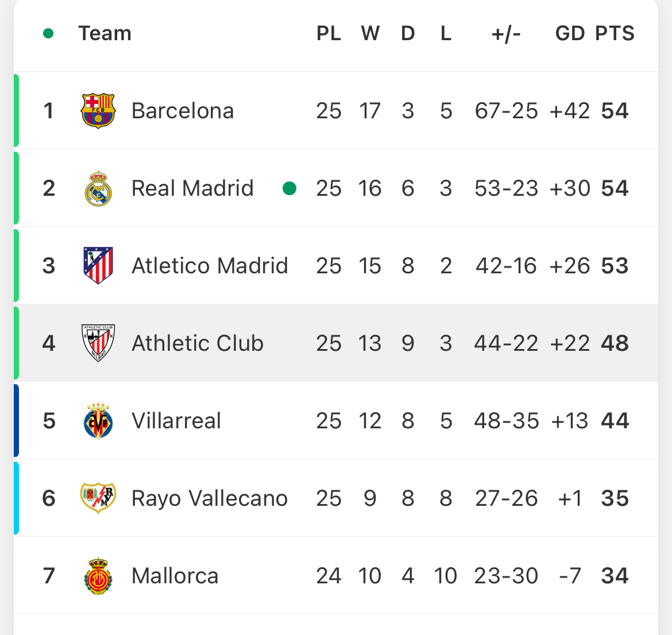Click the Barcelona club crest
The height and width of the screenshot is (635, 672).
(98, 111)
